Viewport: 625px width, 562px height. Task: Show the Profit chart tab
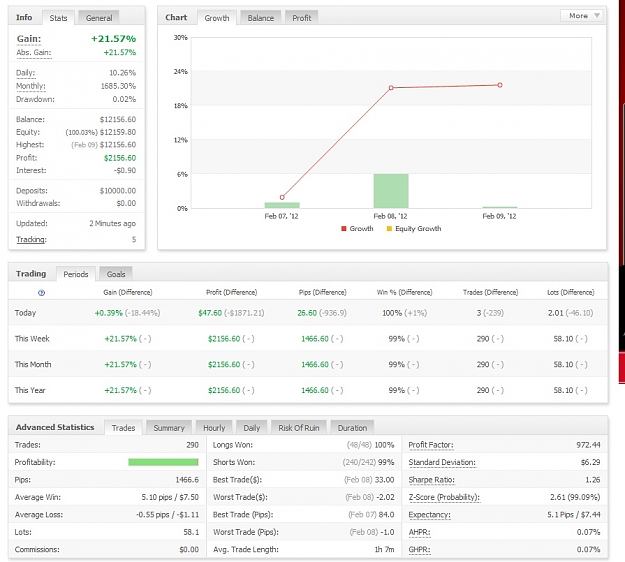301,18
